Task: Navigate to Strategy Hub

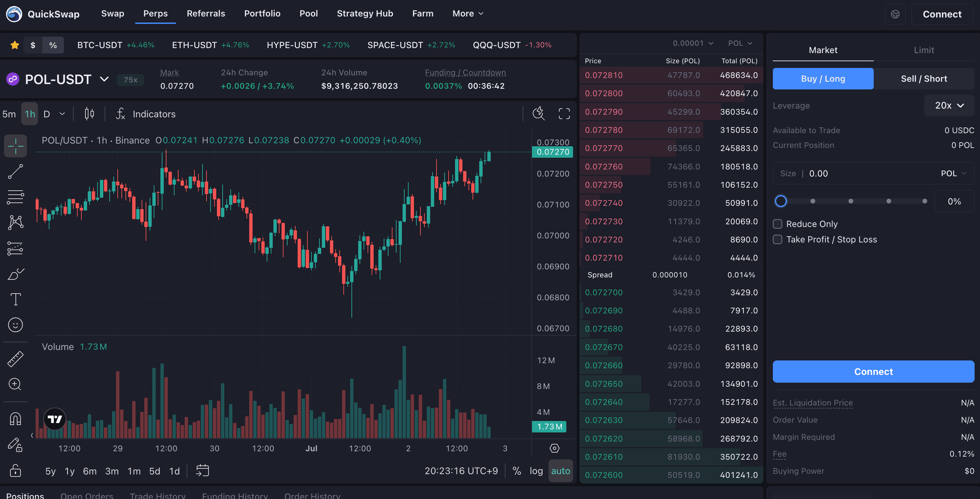Action: (x=365, y=14)
